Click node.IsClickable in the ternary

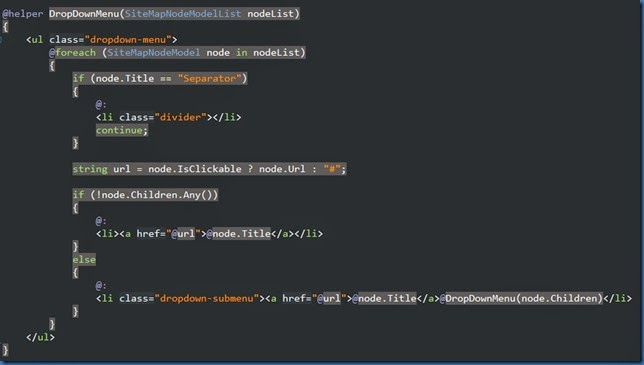[195, 169]
